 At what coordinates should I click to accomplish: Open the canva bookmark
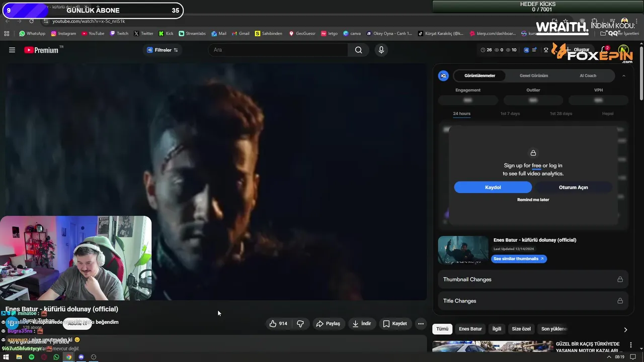(352, 34)
